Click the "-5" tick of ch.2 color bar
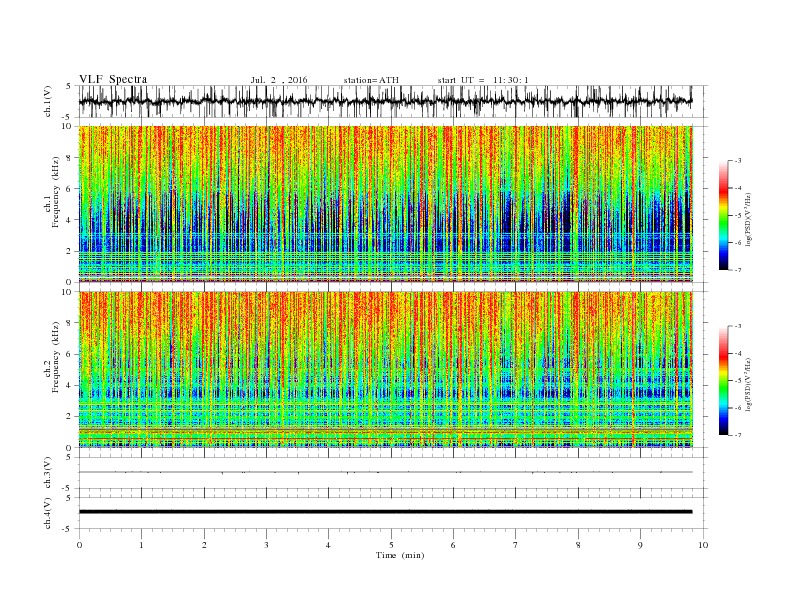 [738, 381]
